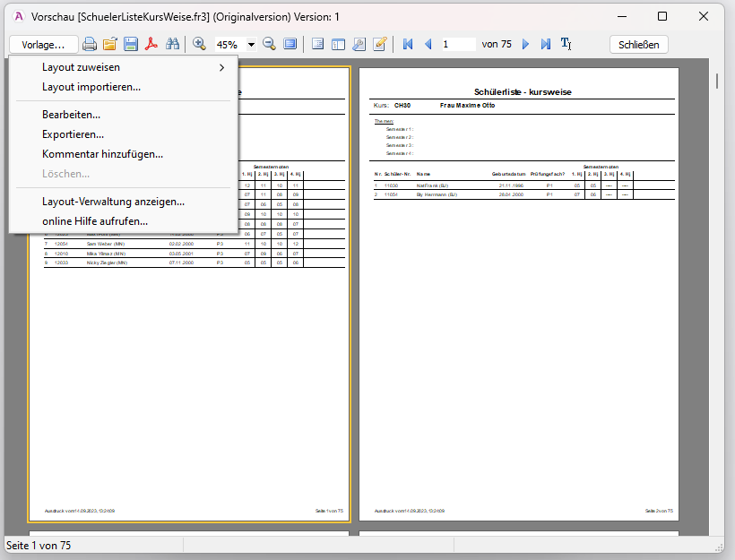Maximize the Vorschau window
The image size is (735, 560).
pyautogui.click(x=662, y=16)
